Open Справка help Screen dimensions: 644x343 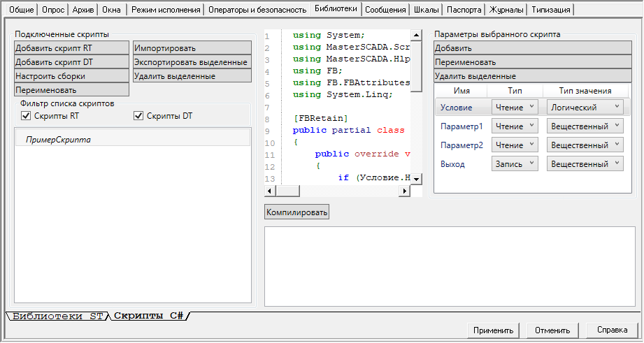pos(612,330)
